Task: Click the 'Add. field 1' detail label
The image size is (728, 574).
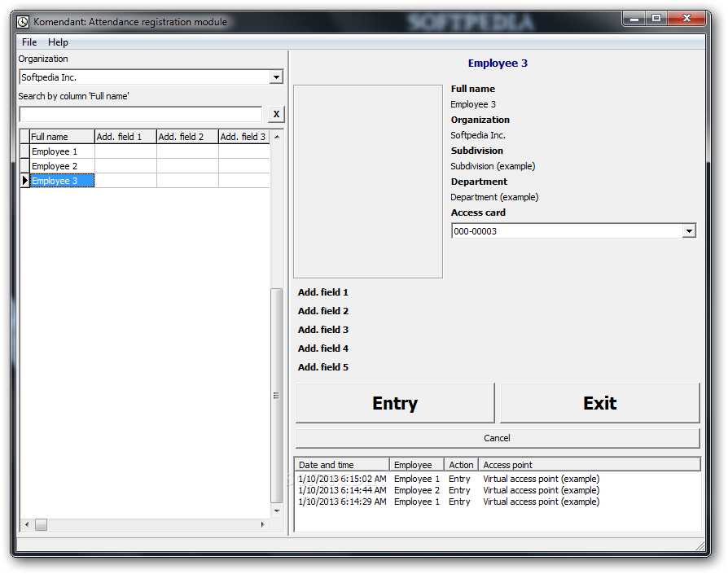Action: [323, 292]
